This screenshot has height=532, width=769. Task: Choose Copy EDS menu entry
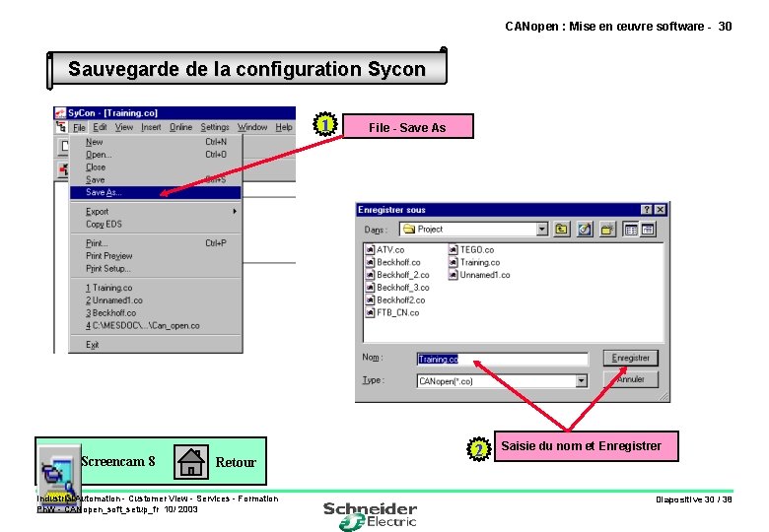(156, 225)
